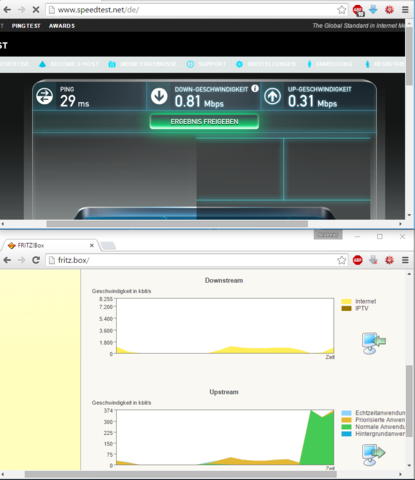Click the Priorisierte Anwendungen orange legend swatch
This screenshot has height=480, width=415.
[x=346, y=420]
